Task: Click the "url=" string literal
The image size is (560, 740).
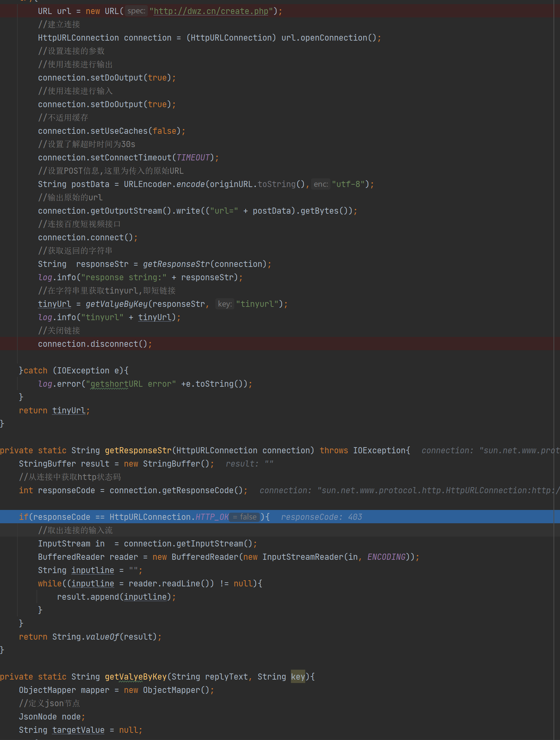Action: coord(224,211)
